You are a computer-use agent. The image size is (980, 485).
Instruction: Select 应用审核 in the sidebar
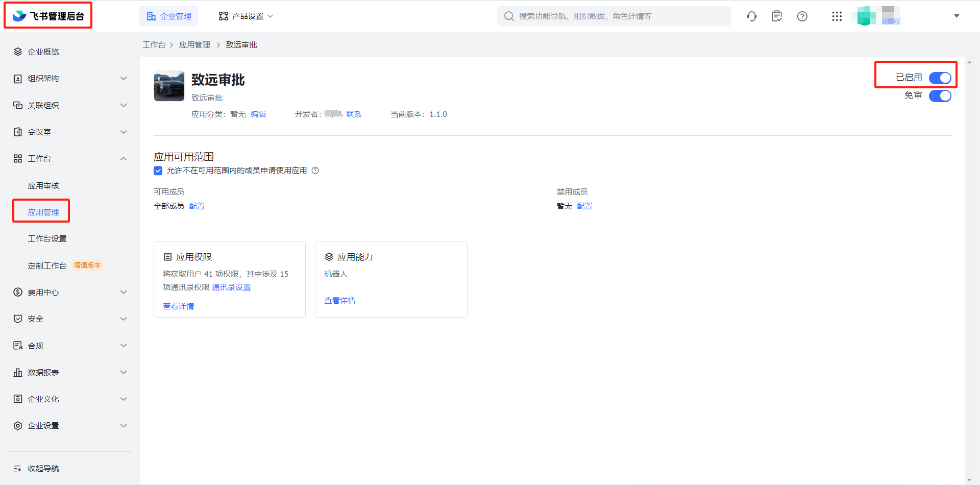click(x=43, y=185)
